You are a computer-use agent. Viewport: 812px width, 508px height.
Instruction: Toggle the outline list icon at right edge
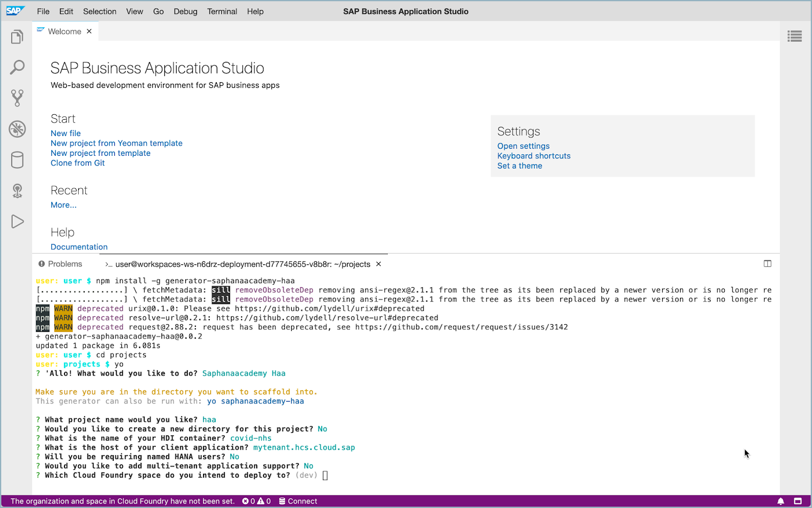(795, 36)
